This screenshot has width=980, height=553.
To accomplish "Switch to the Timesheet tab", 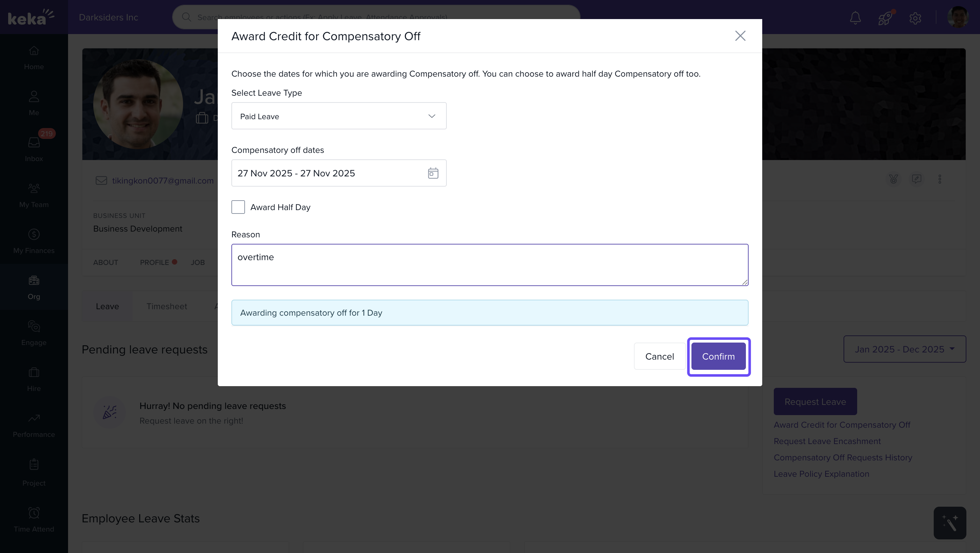I will tap(167, 306).
